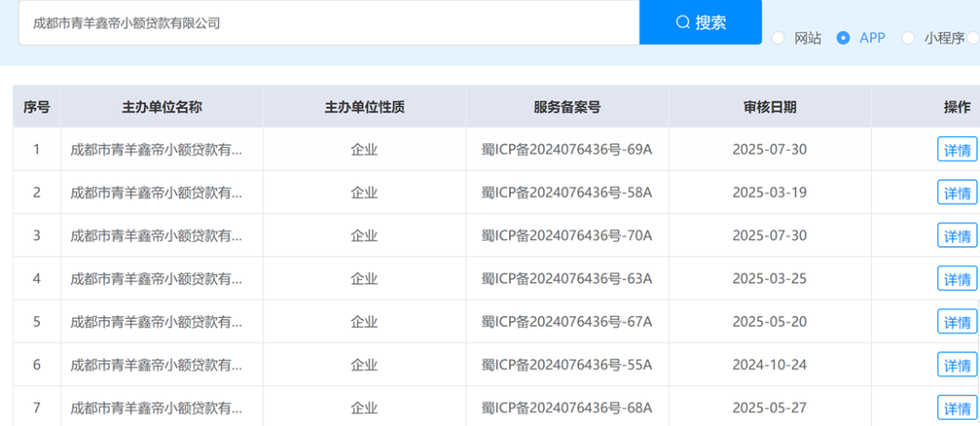
Task: Open 详情 for record ending 55A
Action: [x=957, y=365]
